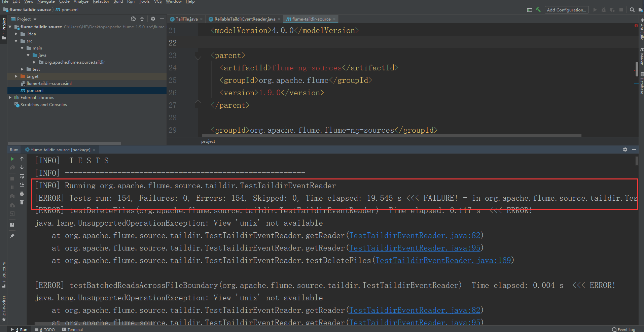This screenshot has width=644, height=332.
Task: Clear console output with trash icon
Action: [x=22, y=202]
